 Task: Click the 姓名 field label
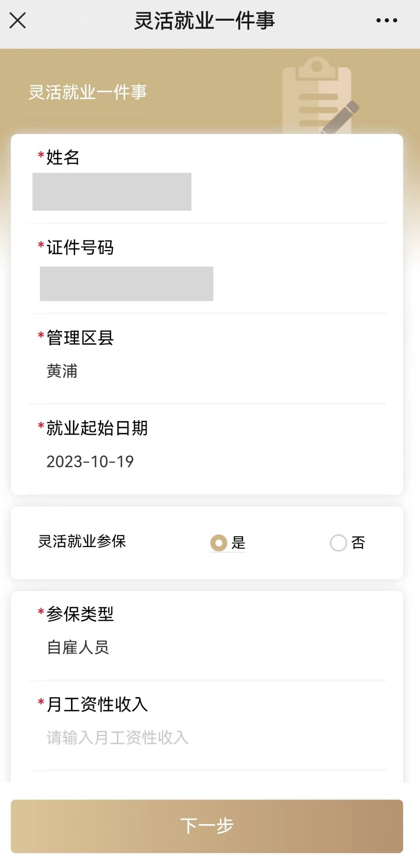pos(63,158)
